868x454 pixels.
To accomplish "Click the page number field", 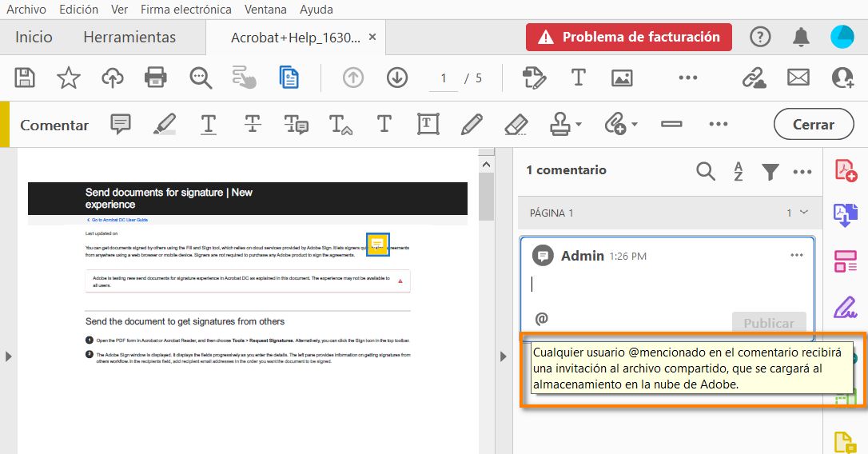I will click(444, 78).
